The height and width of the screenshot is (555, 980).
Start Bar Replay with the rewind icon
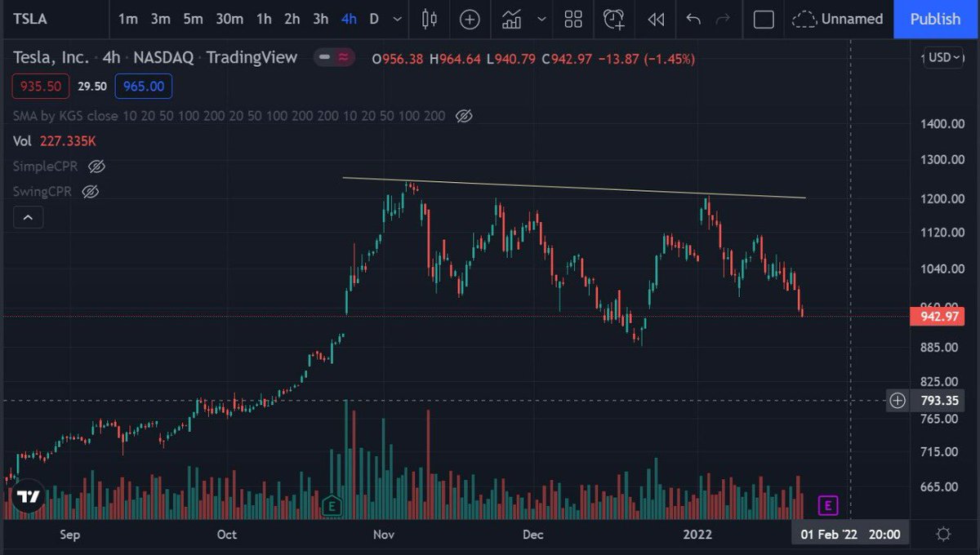tap(656, 20)
